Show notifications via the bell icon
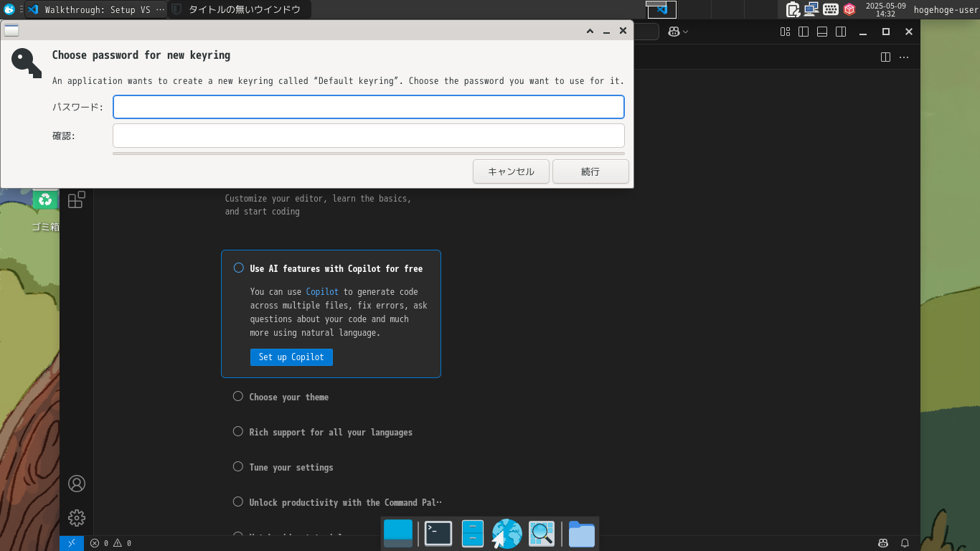The image size is (980, 551). [x=905, y=543]
